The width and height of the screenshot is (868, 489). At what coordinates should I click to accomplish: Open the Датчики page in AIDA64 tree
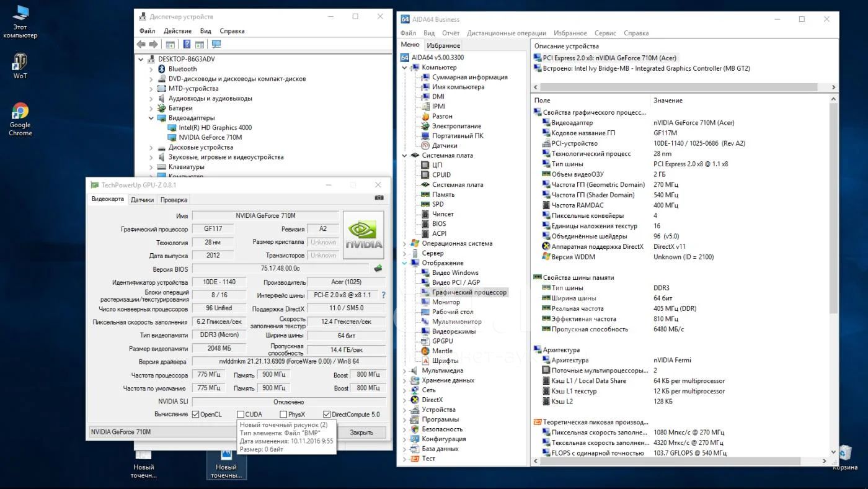pyautogui.click(x=445, y=146)
